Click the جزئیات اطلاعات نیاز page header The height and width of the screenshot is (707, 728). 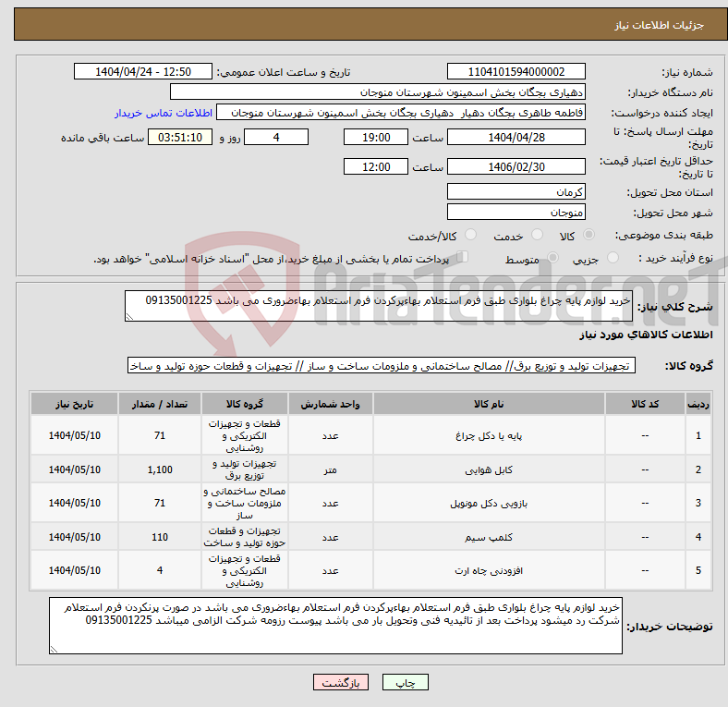(660, 25)
